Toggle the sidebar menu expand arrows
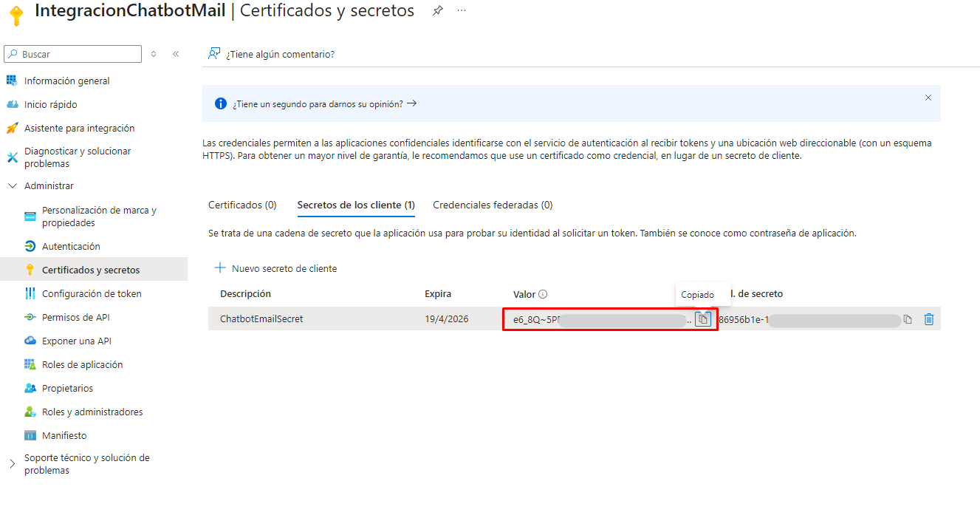 (x=154, y=54)
